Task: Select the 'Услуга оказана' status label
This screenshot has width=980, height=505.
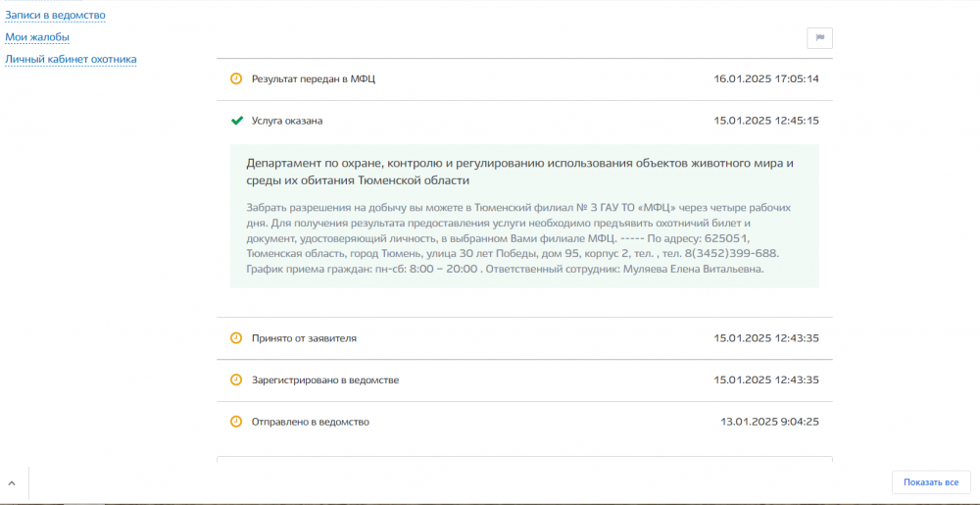Action: point(286,121)
